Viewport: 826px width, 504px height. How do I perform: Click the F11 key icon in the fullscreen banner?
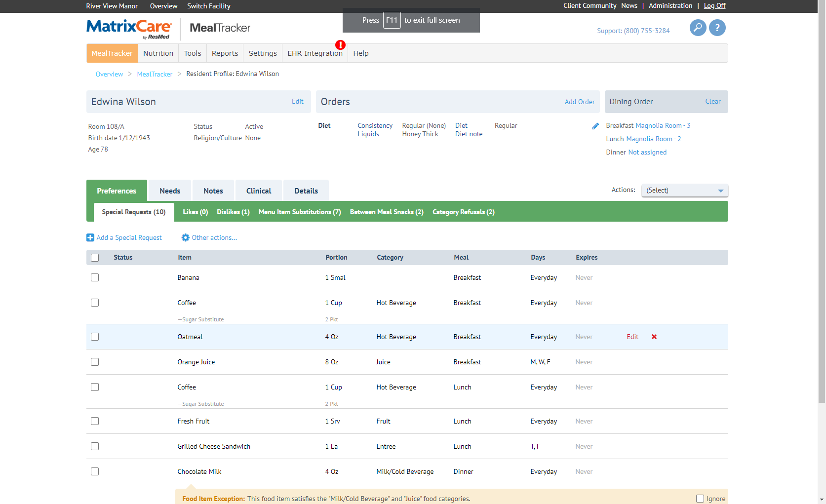[x=392, y=20]
